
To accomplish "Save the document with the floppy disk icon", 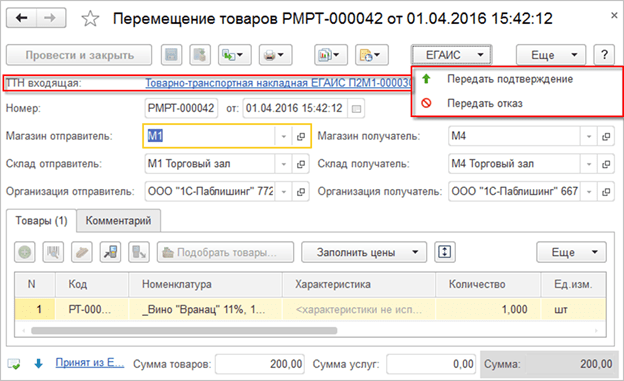I will pyautogui.click(x=172, y=55).
